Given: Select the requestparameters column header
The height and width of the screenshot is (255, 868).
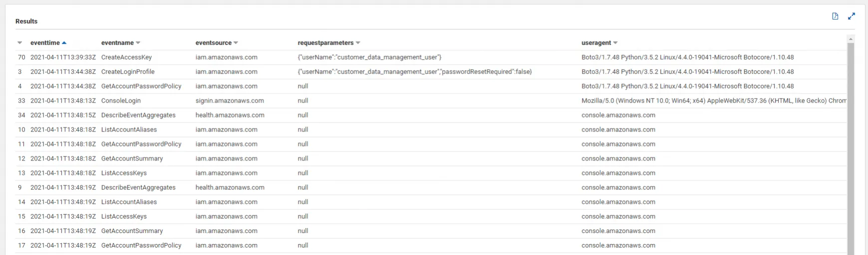Looking at the screenshot, I should pyautogui.click(x=325, y=43).
